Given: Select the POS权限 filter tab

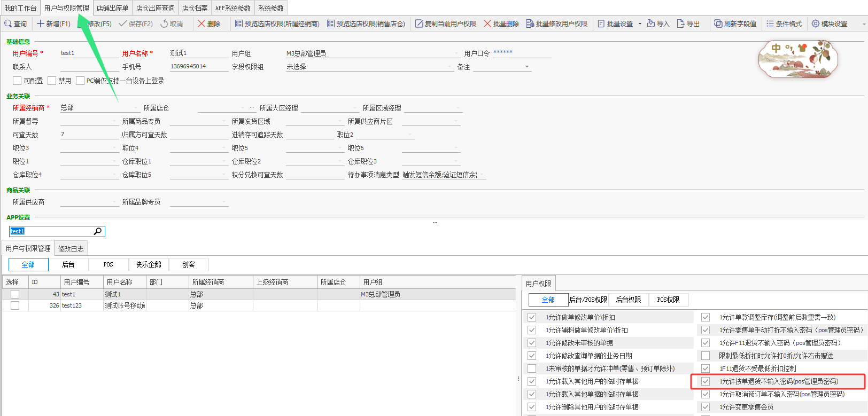Looking at the screenshot, I should pos(668,300).
